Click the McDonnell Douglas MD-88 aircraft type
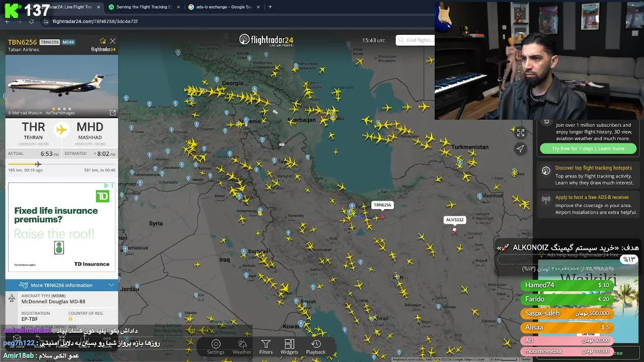Image resolution: width=644 pixels, height=362 pixels. tap(53, 302)
